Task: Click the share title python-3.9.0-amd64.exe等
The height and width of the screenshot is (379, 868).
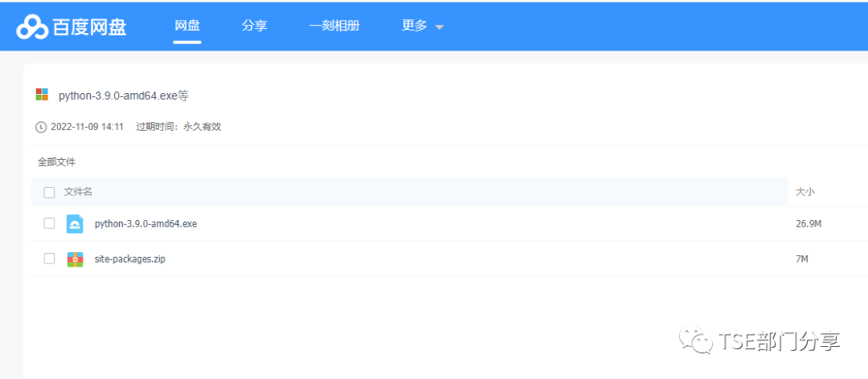Action: click(124, 96)
